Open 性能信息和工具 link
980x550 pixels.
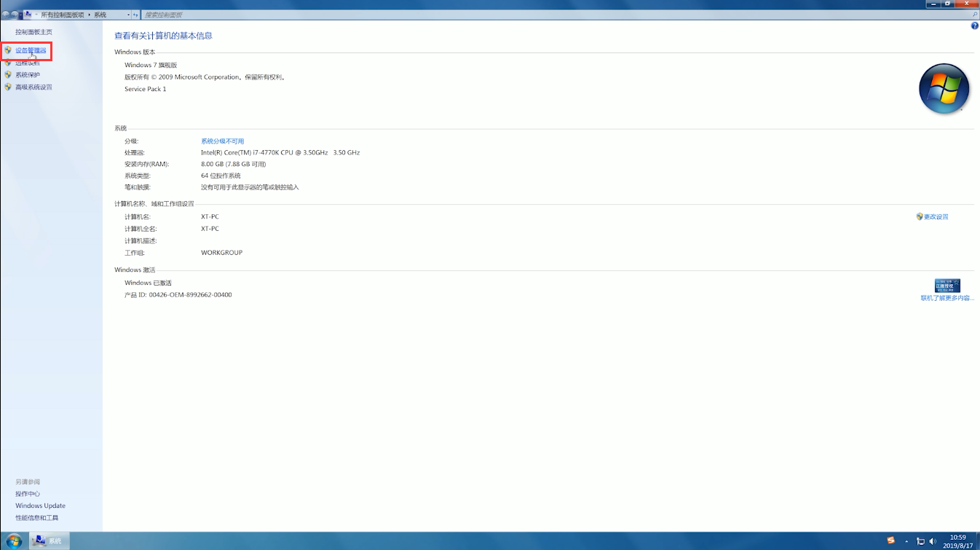[36, 518]
